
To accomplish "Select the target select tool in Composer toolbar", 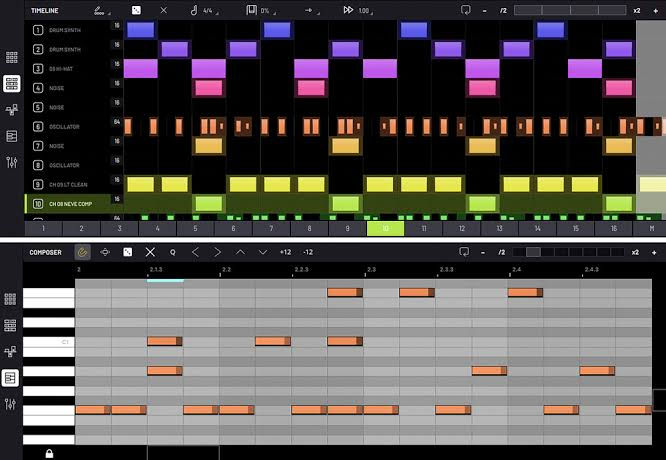I will (x=105, y=252).
